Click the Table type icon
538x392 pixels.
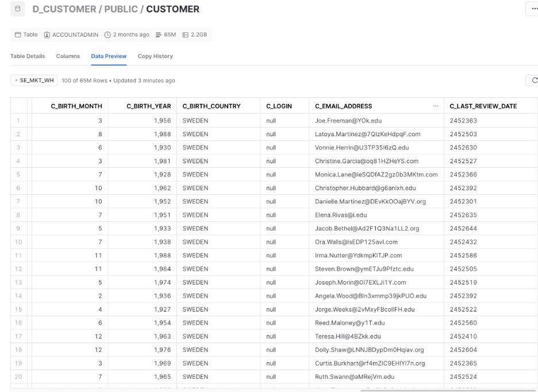pyautogui.click(x=17, y=35)
